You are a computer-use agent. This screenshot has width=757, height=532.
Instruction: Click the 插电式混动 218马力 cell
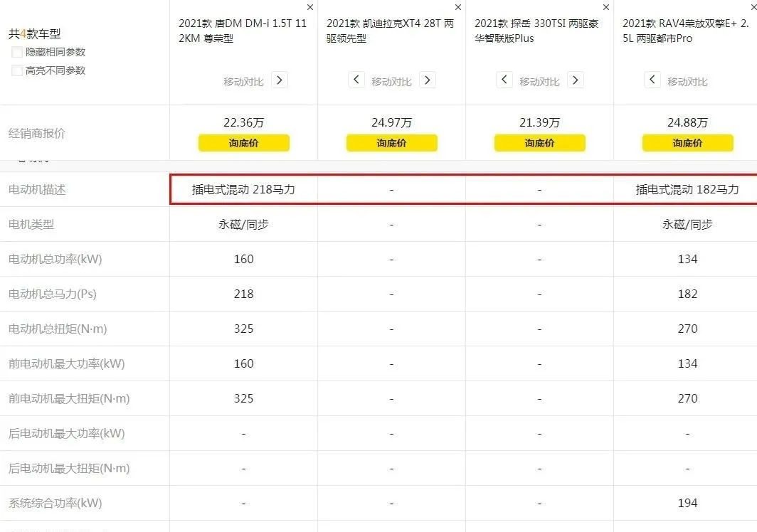(243, 189)
